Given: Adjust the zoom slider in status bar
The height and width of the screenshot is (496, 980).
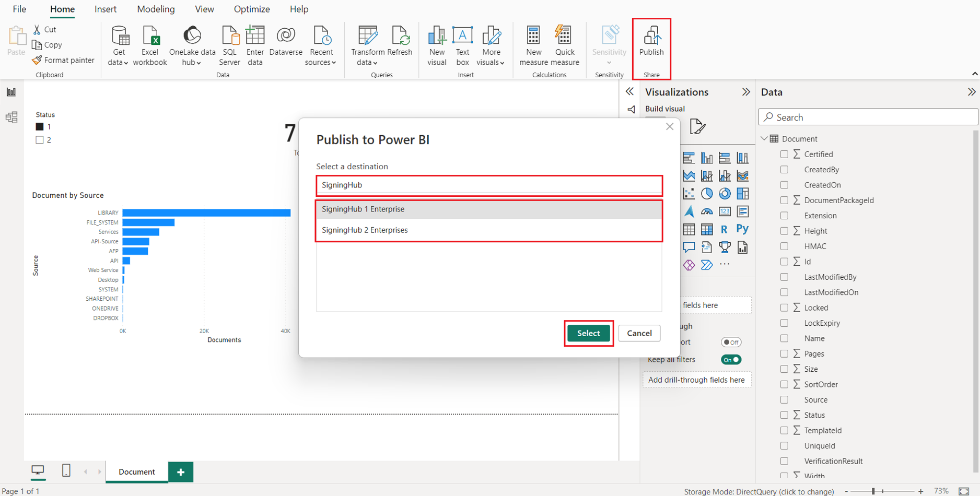Looking at the screenshot, I should (x=873, y=491).
